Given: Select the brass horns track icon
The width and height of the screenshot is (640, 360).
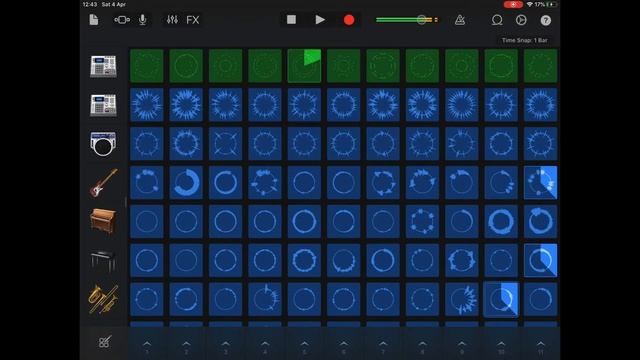Looking at the screenshot, I should (103, 299).
